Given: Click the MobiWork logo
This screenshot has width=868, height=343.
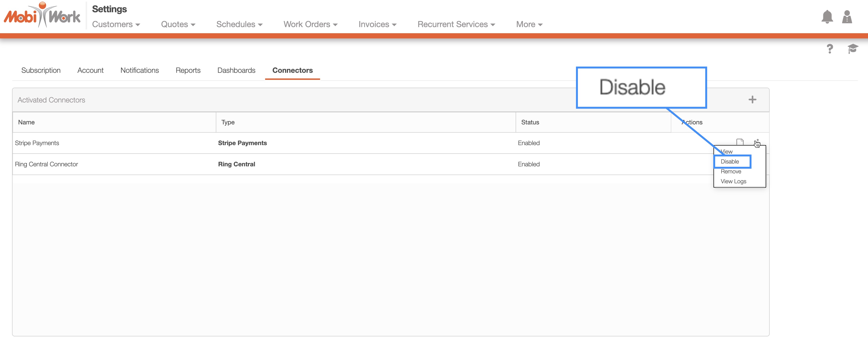Looking at the screenshot, I should 42,15.
